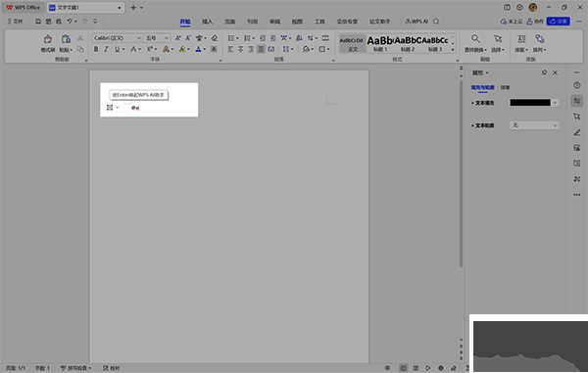Image resolution: width=588 pixels, height=373 pixels.
Task: Toggle Align Left paragraph button
Action: [230, 49]
